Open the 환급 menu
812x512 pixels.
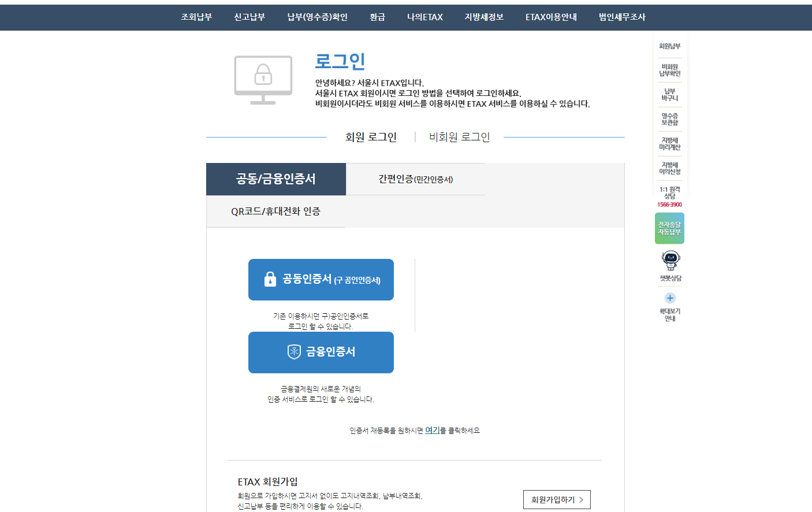point(377,17)
